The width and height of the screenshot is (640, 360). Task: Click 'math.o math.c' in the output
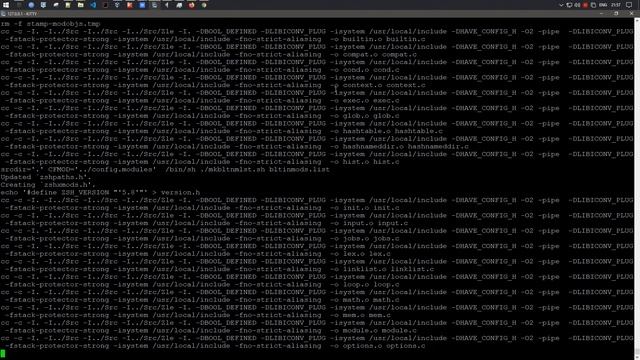(x=371, y=300)
